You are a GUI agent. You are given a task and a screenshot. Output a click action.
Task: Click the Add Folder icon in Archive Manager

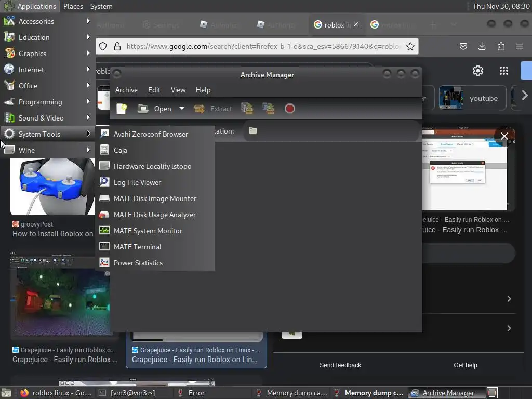point(269,109)
